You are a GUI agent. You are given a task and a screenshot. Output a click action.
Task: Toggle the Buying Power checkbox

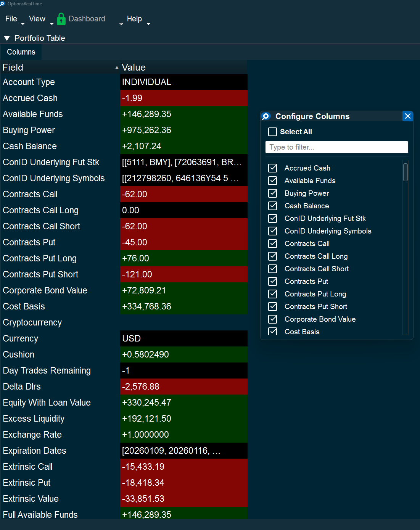point(272,193)
